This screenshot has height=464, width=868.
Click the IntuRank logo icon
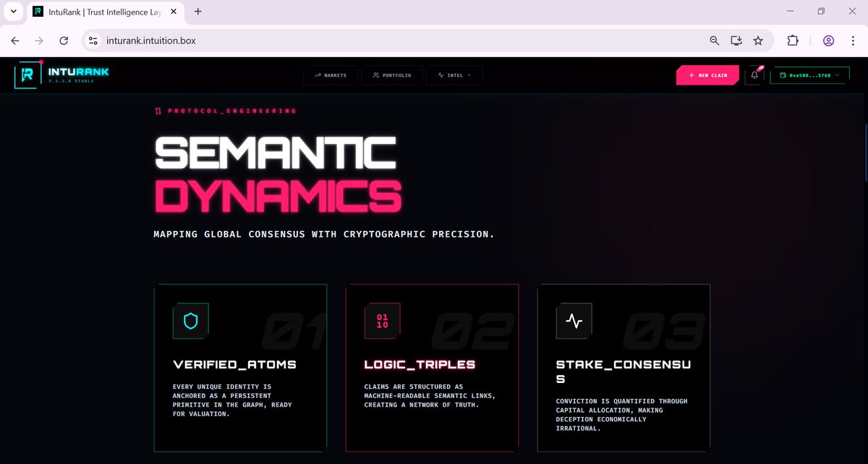point(27,75)
